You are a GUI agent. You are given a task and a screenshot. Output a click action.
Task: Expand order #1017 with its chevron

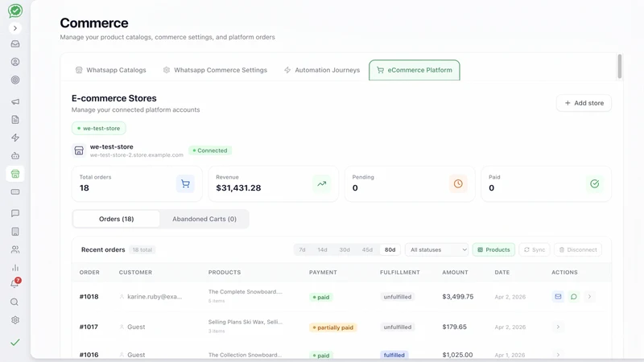coord(558,327)
